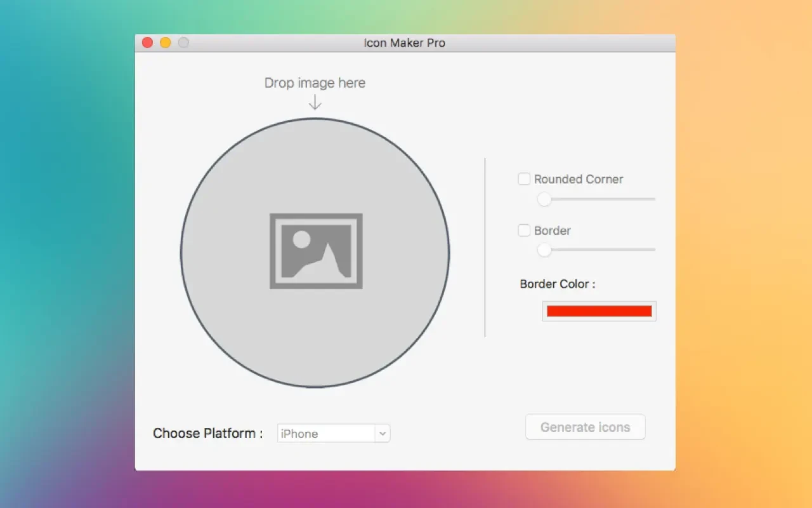Viewport: 812px width, 508px height.
Task: Click the end of the Border slider track
Action: [653, 250]
